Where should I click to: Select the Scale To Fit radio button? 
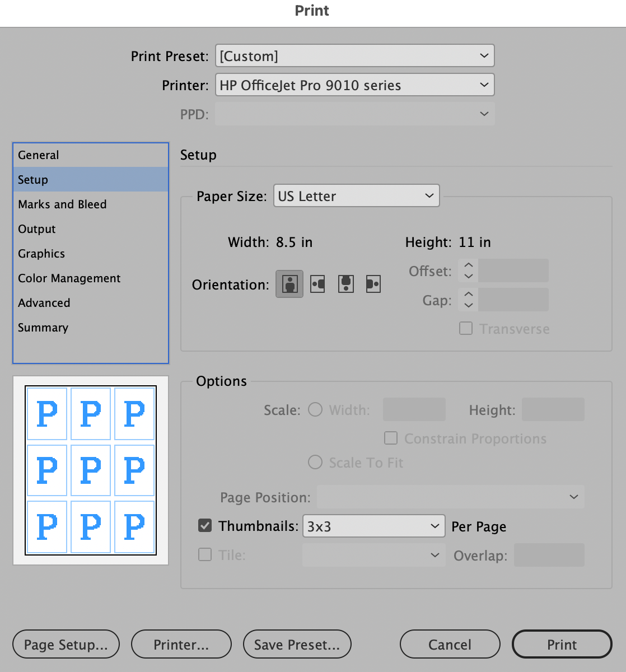[x=314, y=463]
